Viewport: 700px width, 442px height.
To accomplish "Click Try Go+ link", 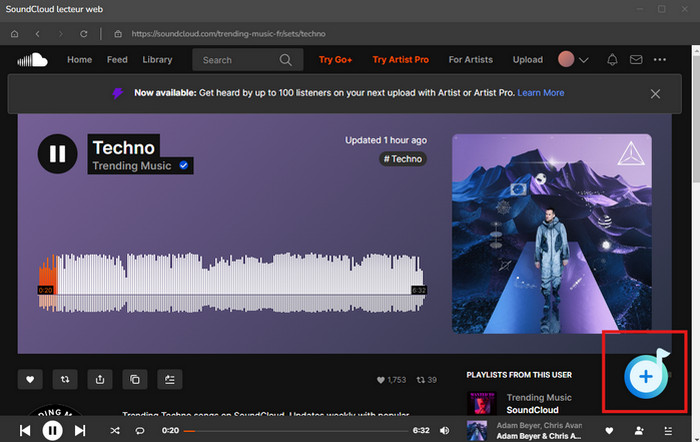I will pos(335,60).
